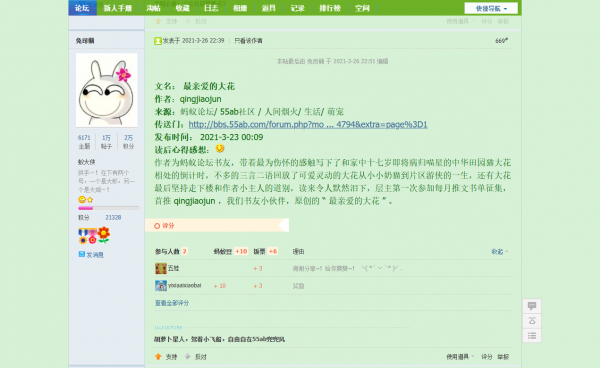Click the grey 反对 thumbs-down below the post
This screenshot has height=368, width=600.
[x=196, y=357]
